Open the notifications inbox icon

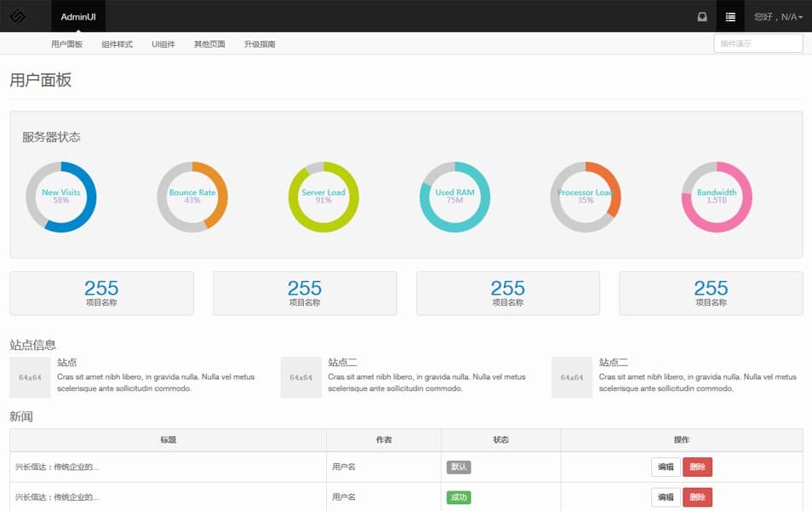coord(700,16)
